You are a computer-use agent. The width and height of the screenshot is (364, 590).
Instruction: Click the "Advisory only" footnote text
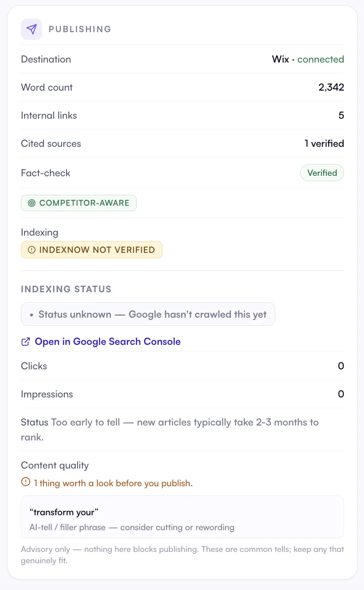click(182, 555)
